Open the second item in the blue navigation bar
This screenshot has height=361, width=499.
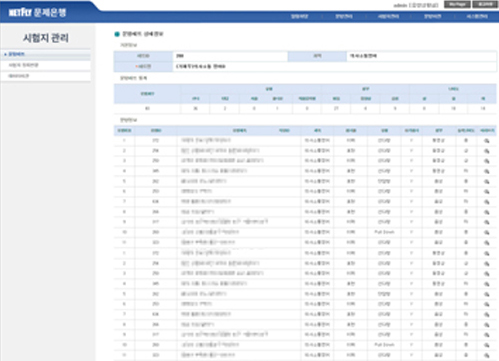(x=344, y=16)
